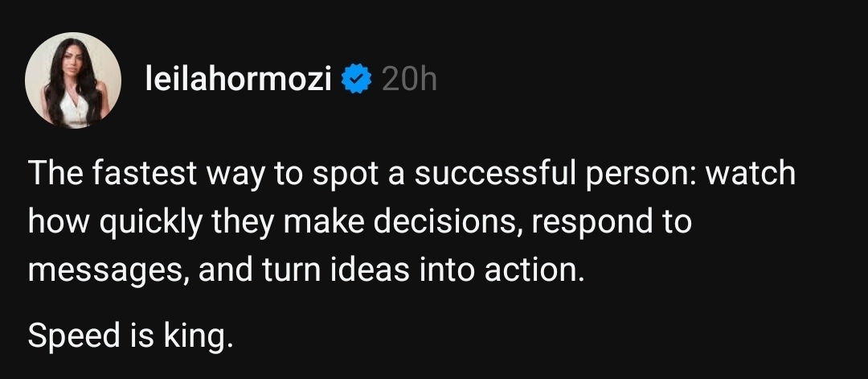Click the 20h post timestamp
Viewport: 868px width, 379px height.
point(409,80)
